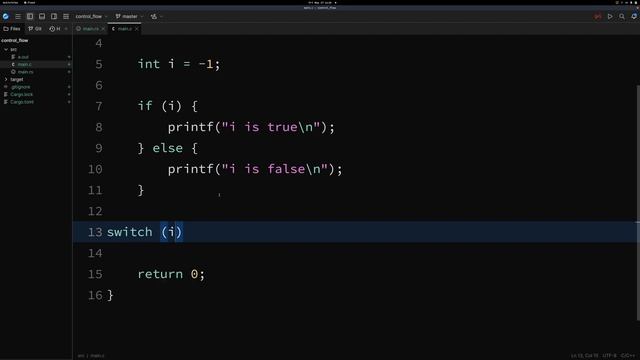Open a.out in the file tree

pyautogui.click(x=23, y=57)
